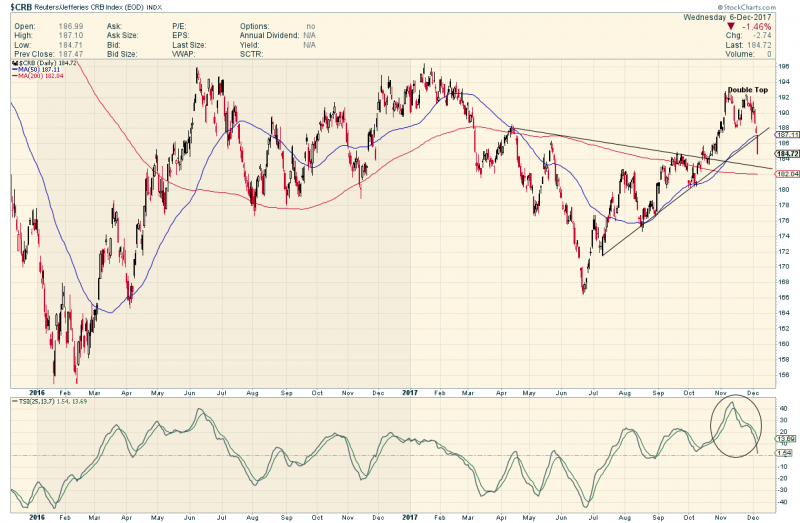Click the 'Bid Size:' label
Image resolution: width=800 pixels, height=523 pixels.
[x=122, y=54]
